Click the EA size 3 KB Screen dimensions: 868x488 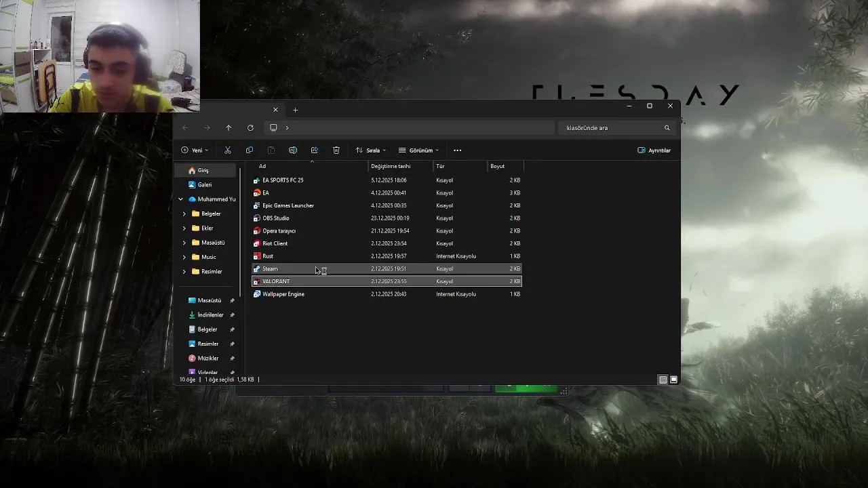[515, 192]
